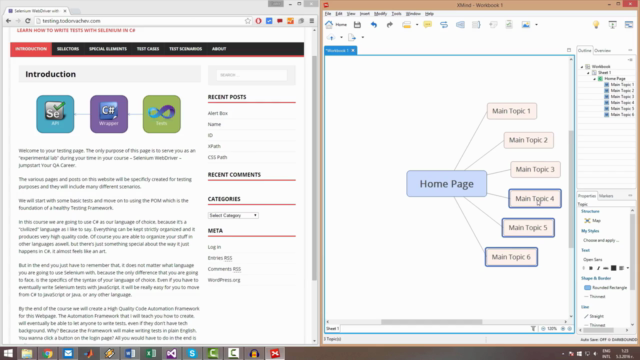The image size is (640, 360).
Task: Open Test Scenarios in website navigation
Action: point(185,49)
